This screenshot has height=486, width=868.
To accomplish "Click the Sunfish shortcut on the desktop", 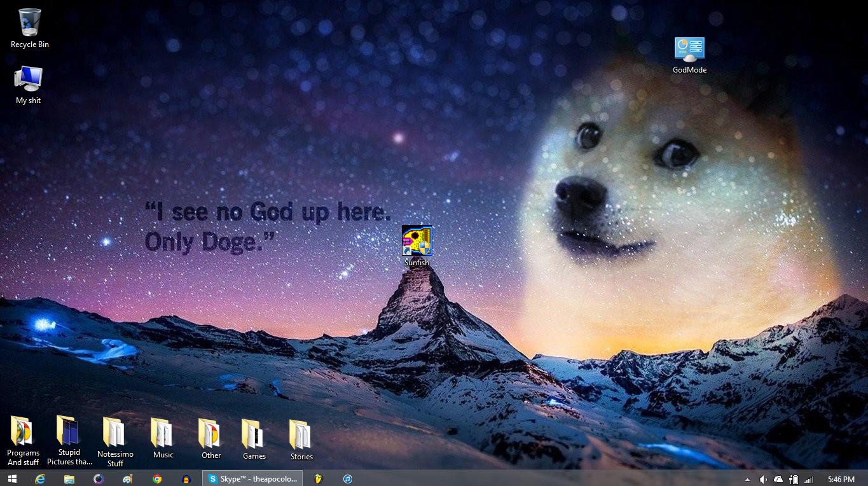I will click(x=417, y=241).
